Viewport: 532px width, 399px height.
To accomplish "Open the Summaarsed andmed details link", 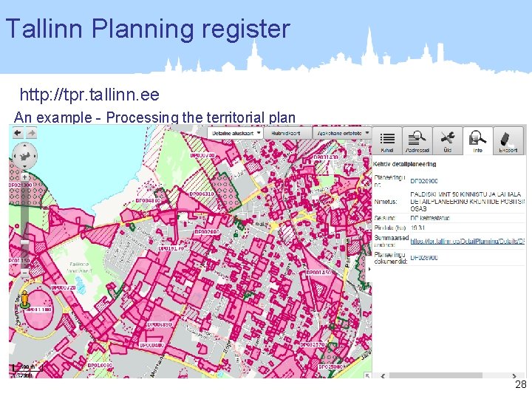I will click(468, 241).
